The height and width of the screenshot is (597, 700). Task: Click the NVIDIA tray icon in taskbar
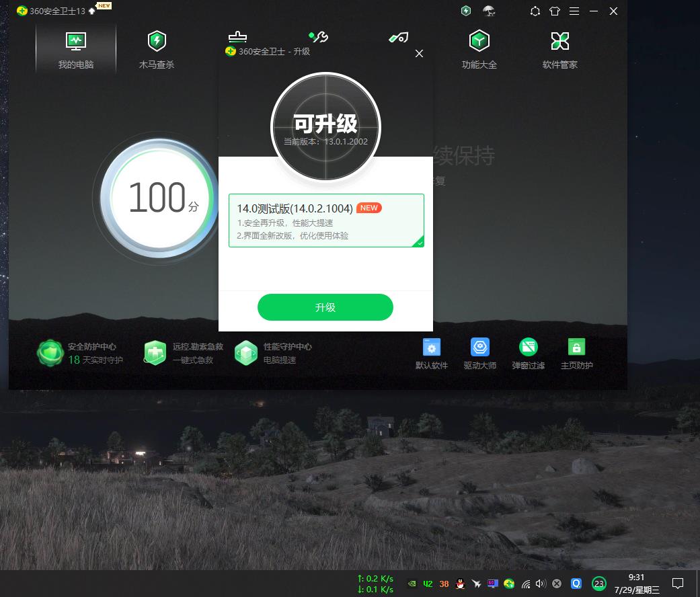click(412, 584)
